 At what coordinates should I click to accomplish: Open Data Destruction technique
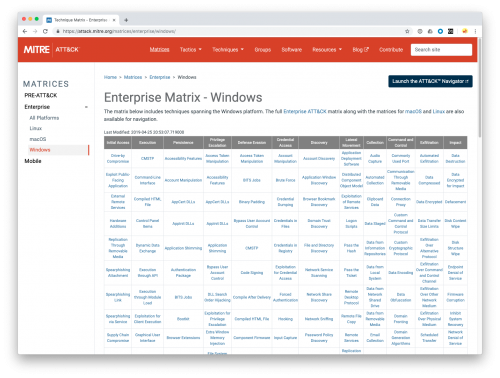455,159
